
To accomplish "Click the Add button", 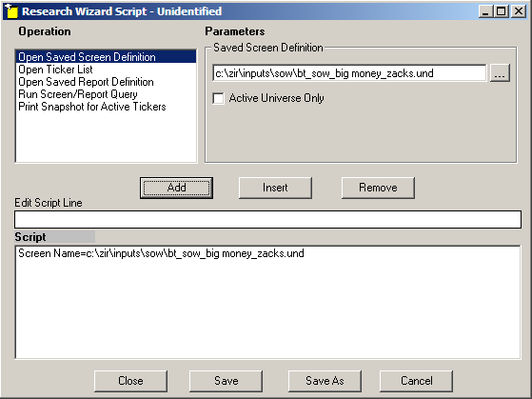I will (176, 188).
